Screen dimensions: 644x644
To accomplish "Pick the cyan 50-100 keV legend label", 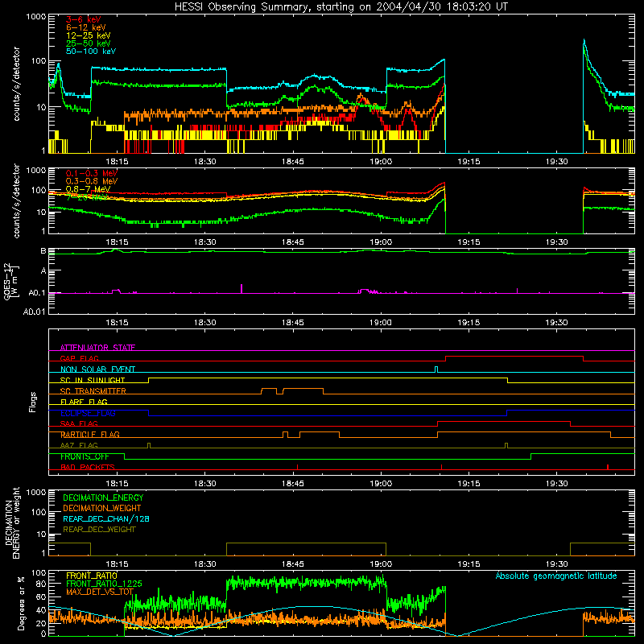I will pyautogui.click(x=90, y=52).
